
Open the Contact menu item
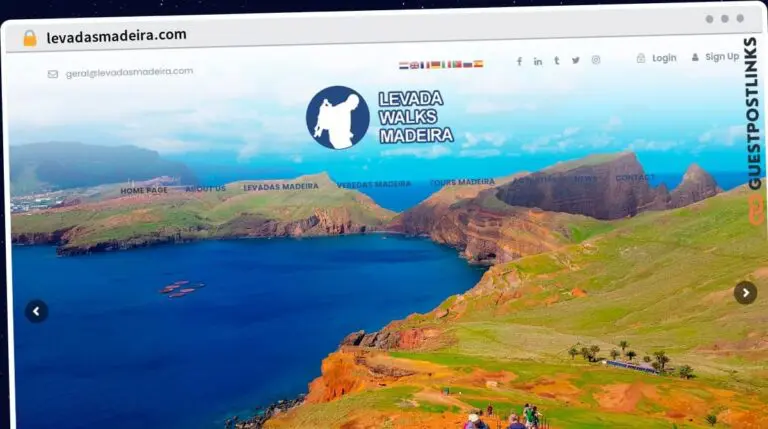[635, 177]
